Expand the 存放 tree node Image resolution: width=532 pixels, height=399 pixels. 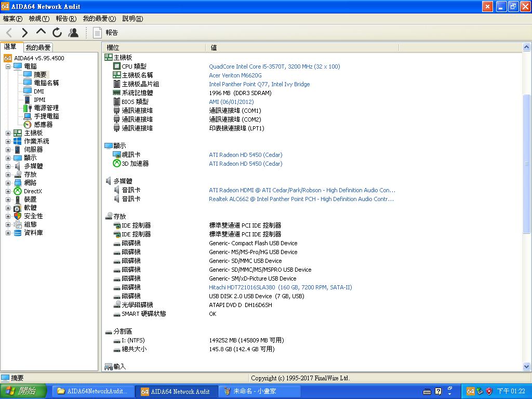8,175
